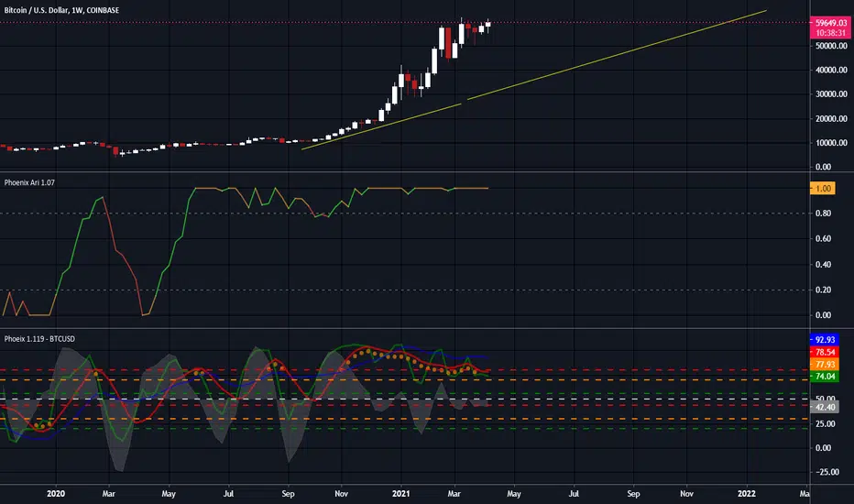Screen dimensions: 854x504
Task: Click the red 78.54 value tag
Action: click(825, 352)
